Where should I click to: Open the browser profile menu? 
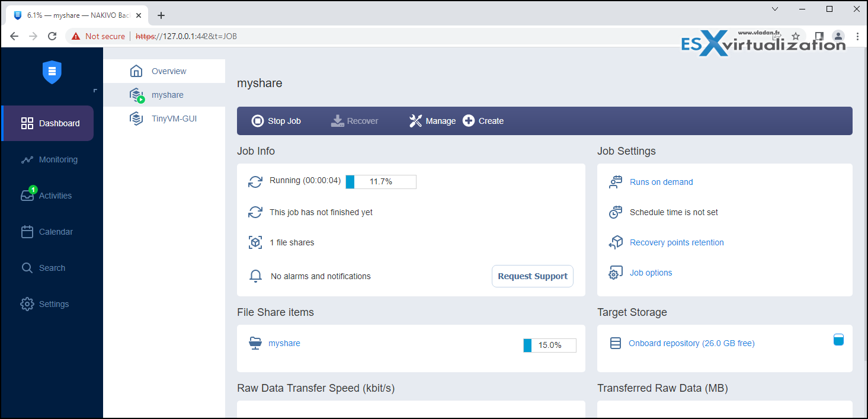point(838,36)
